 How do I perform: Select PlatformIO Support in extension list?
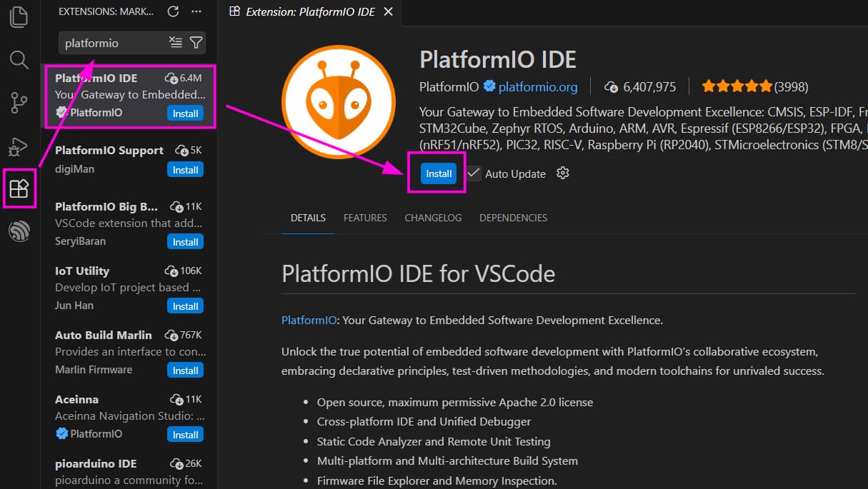point(109,151)
